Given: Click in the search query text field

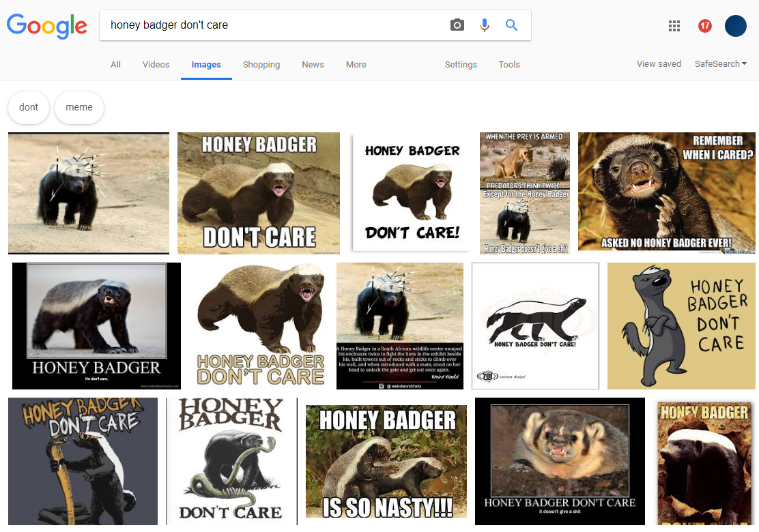Looking at the screenshot, I should tap(273, 25).
